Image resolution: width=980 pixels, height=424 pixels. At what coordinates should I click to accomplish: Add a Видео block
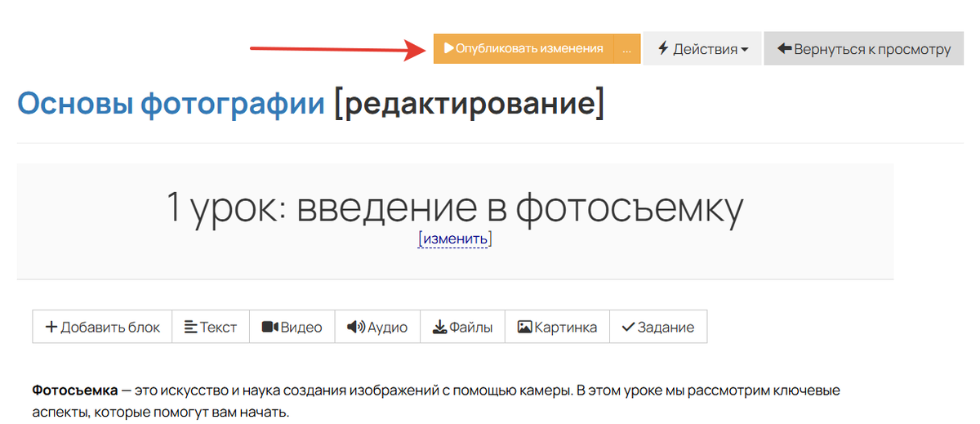(292, 327)
